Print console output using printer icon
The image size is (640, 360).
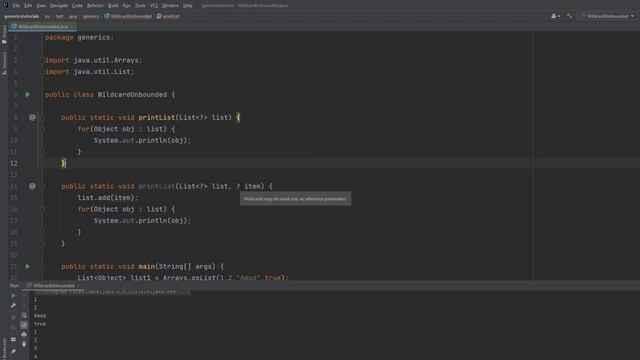pyautogui.click(x=24, y=334)
